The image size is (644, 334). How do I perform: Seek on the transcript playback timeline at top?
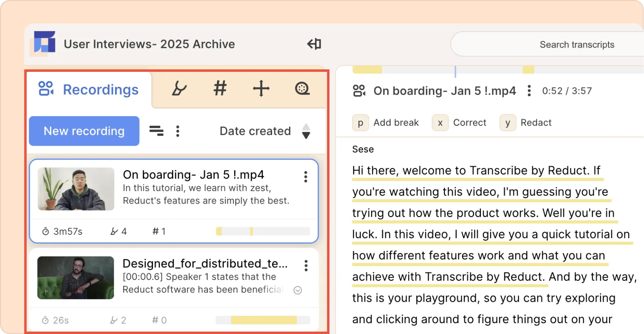[498, 70]
